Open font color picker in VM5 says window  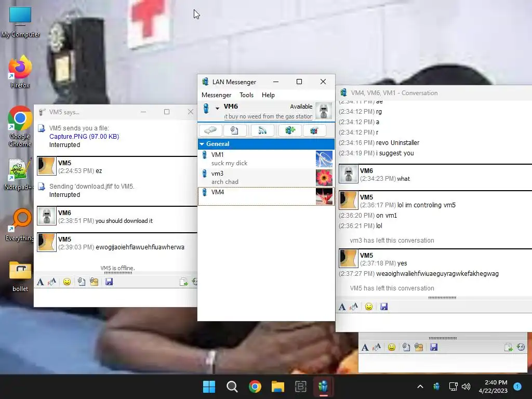tap(52, 282)
